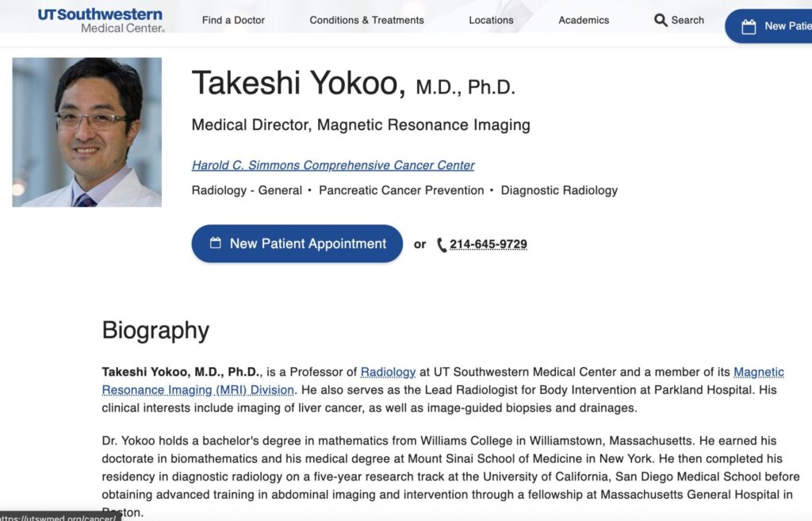Click the Biography section heading
Viewport: 812px width, 521px height.
pos(155,330)
